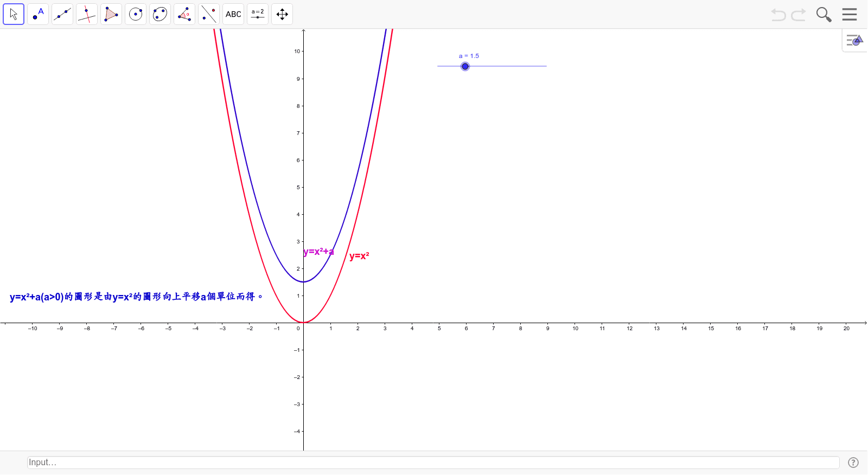Image resolution: width=868 pixels, height=475 pixels.
Task: Pick the Polygon tool
Action: pos(111,14)
